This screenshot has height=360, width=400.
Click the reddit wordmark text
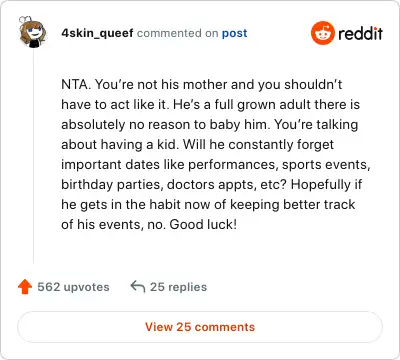(360, 33)
